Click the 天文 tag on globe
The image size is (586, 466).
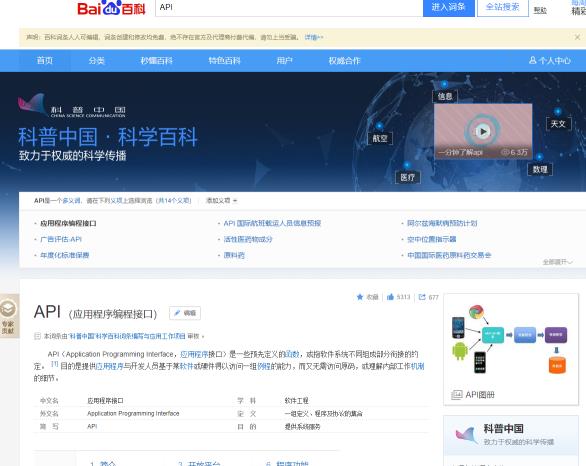coord(558,124)
